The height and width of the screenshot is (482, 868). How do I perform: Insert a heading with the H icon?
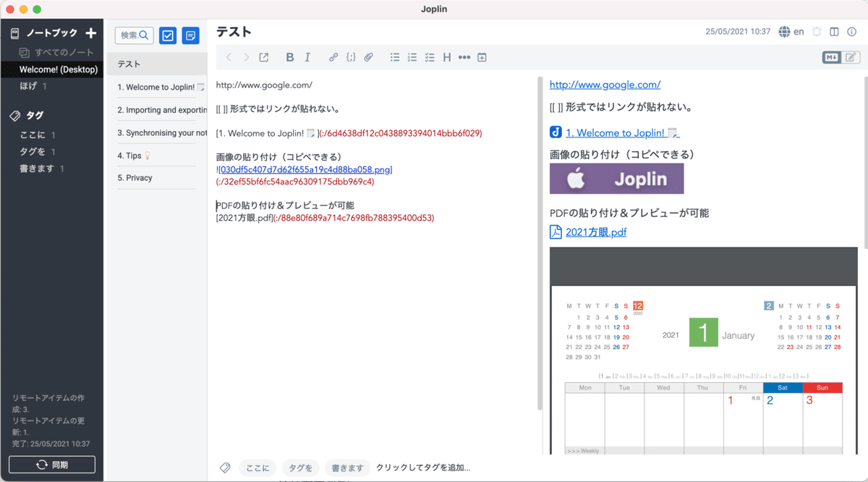447,57
